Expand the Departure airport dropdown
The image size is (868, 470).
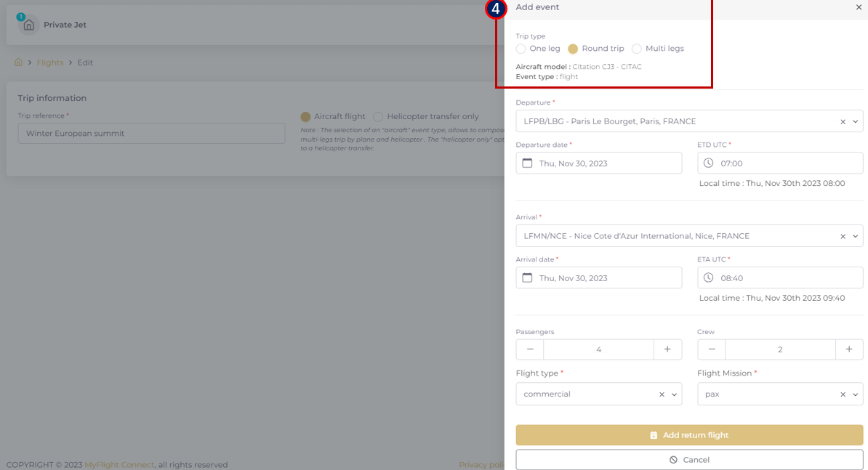pyautogui.click(x=855, y=122)
